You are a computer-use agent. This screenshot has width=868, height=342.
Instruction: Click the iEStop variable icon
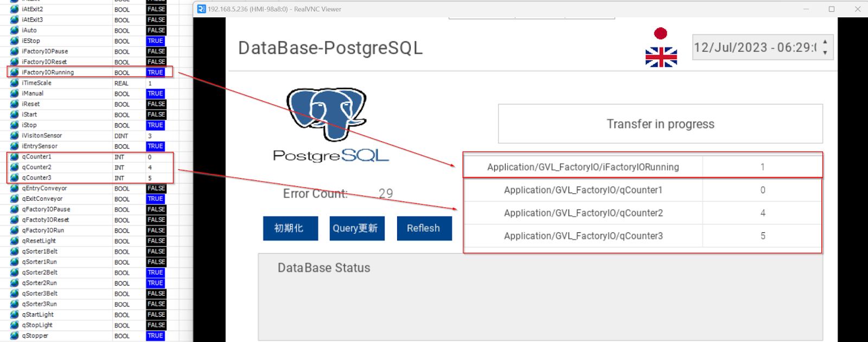pyautogui.click(x=15, y=41)
